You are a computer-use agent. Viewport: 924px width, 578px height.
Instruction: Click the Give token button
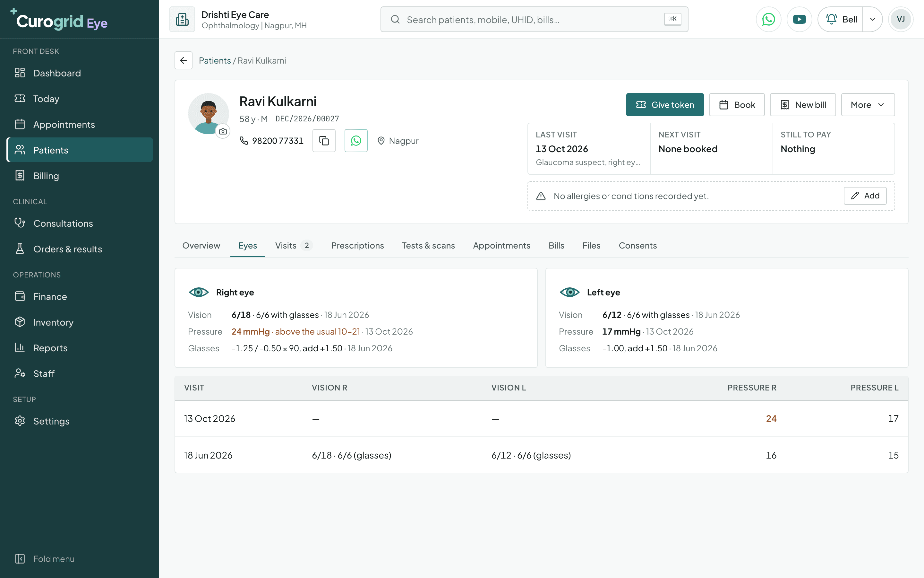665,105
